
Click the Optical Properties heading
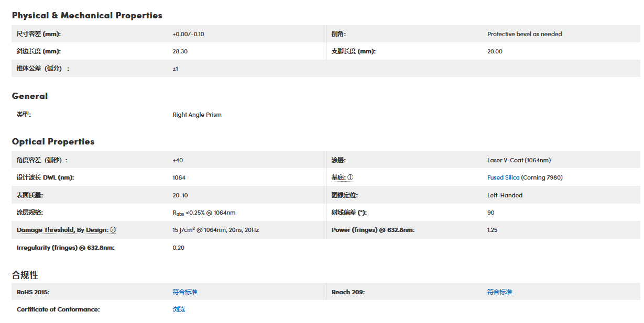point(53,141)
